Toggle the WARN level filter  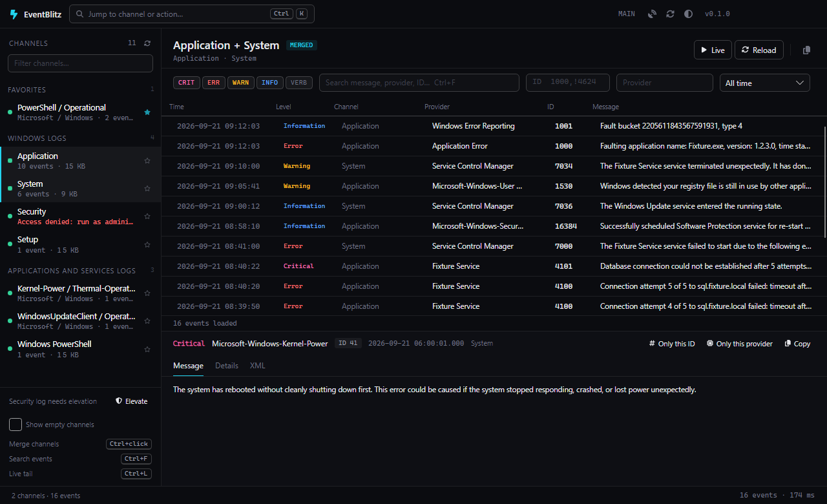(x=241, y=83)
